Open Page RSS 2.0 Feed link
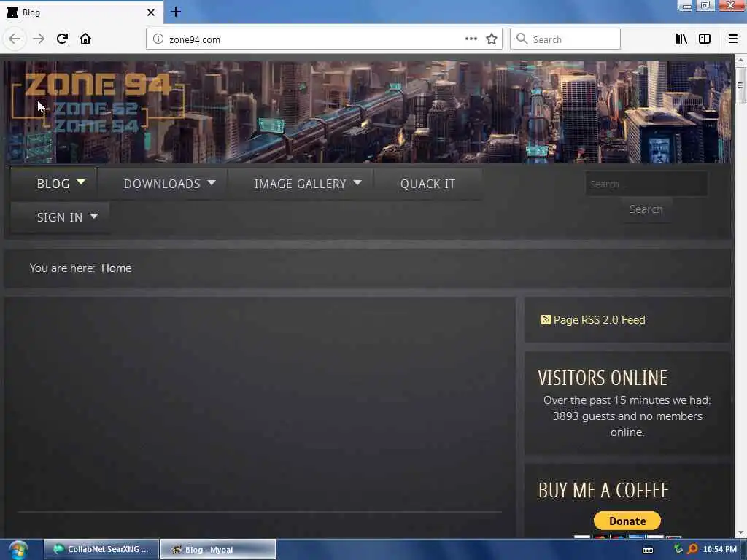The width and height of the screenshot is (747, 560). tap(599, 319)
